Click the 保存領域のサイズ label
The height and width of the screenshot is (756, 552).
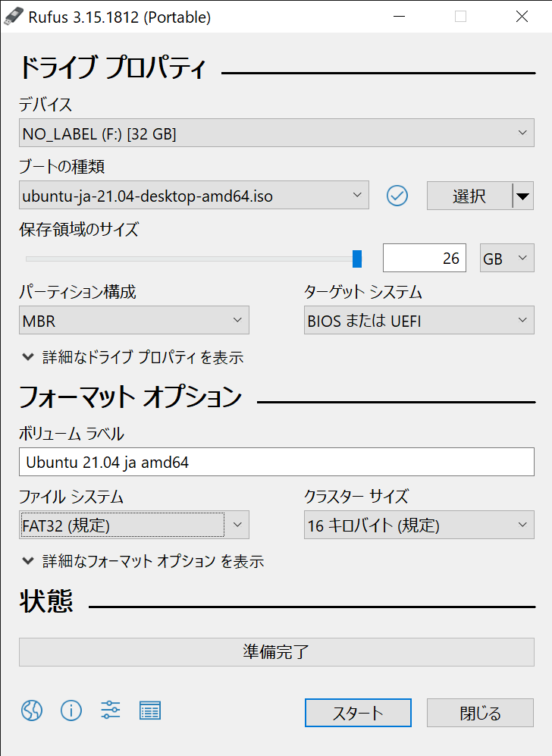(79, 229)
